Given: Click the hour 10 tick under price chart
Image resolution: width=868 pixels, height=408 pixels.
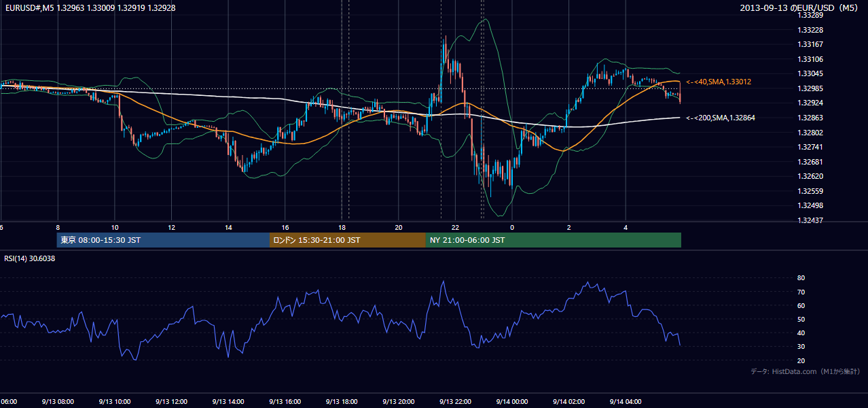Looking at the screenshot, I should tap(115, 228).
